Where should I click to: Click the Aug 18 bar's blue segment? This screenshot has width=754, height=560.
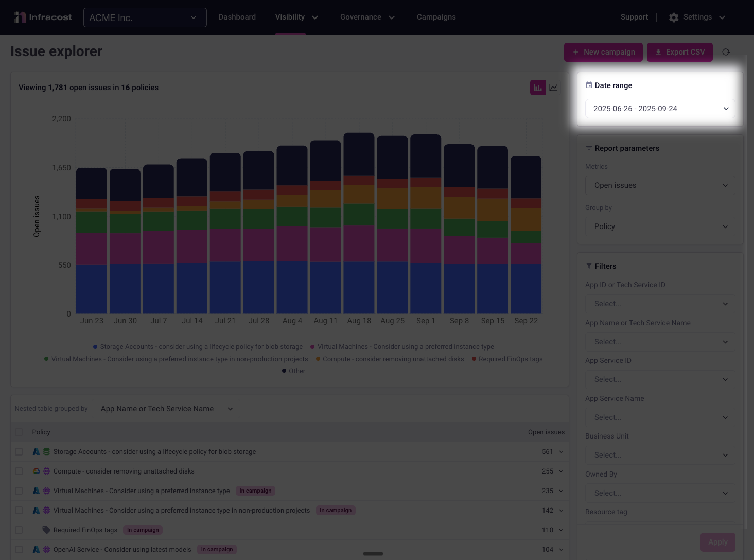point(359,287)
